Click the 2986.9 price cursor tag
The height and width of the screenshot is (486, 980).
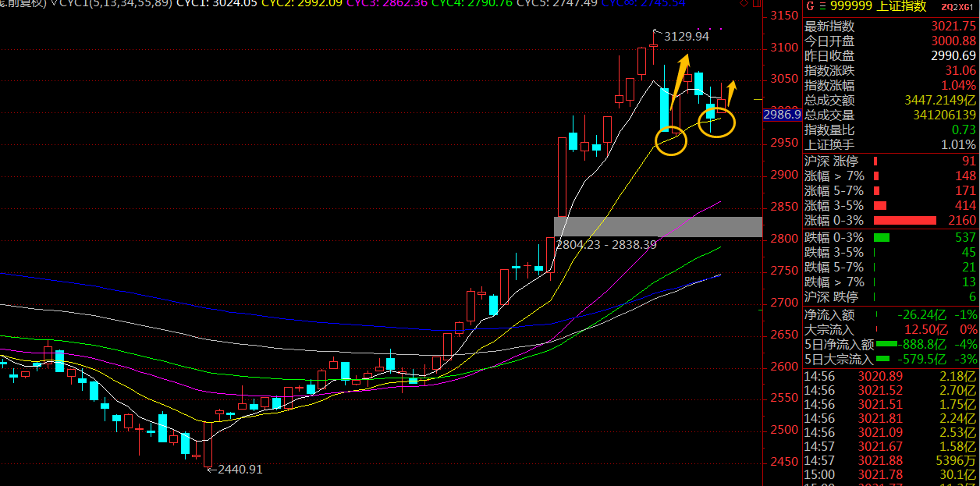tap(782, 115)
